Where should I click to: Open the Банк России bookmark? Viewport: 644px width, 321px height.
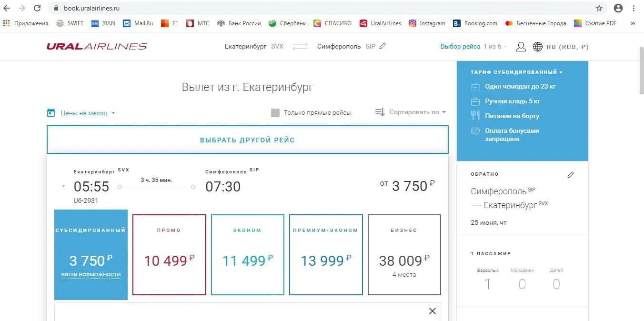pyautogui.click(x=239, y=23)
